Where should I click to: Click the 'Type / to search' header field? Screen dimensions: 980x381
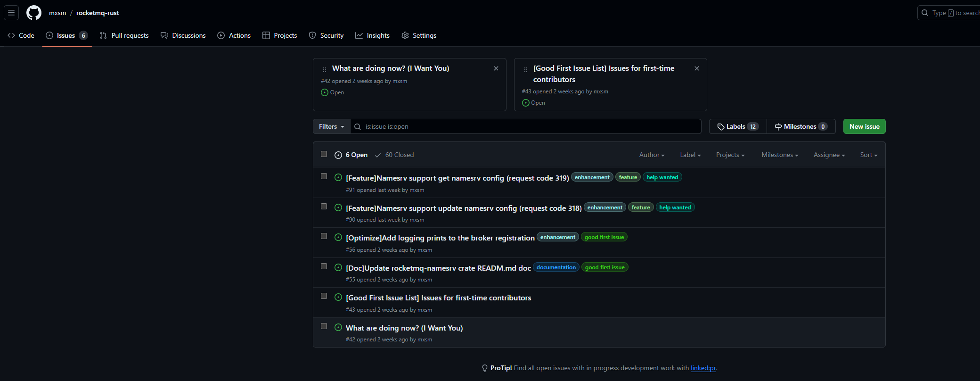949,13
